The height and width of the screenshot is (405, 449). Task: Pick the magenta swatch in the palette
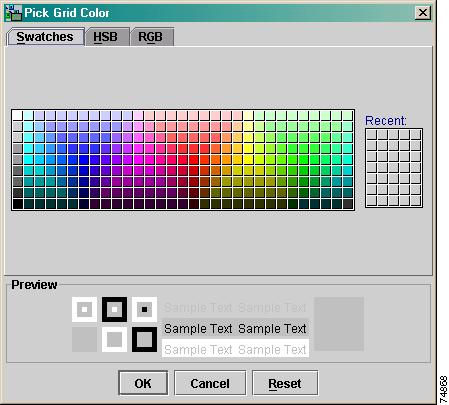[138, 160]
